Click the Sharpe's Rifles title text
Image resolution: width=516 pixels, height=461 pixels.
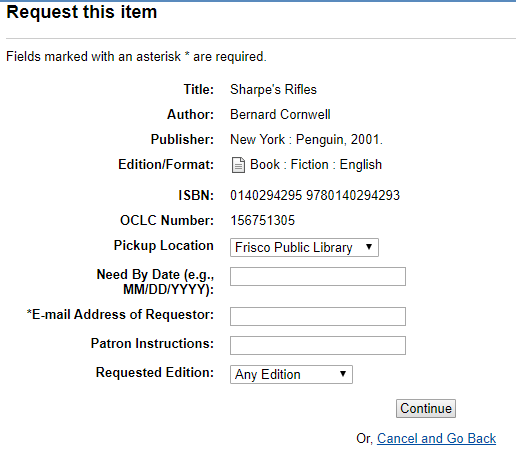click(273, 89)
